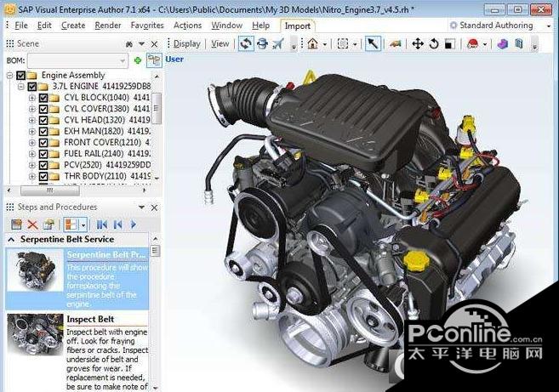Click the Display toolbar button
The width and height of the screenshot is (559, 392).
(x=187, y=44)
